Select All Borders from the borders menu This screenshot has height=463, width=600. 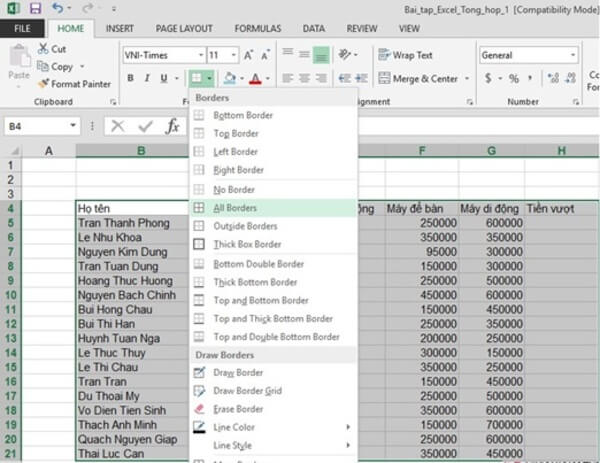(x=235, y=208)
